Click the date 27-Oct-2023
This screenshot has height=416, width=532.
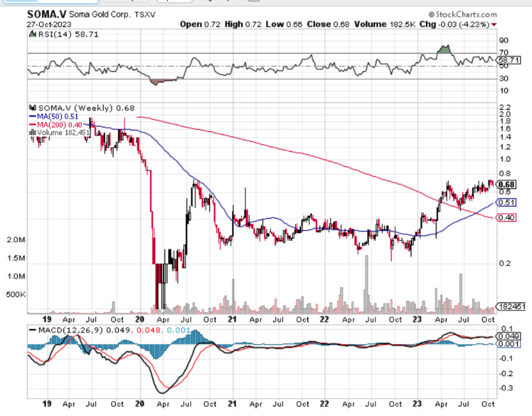point(49,25)
